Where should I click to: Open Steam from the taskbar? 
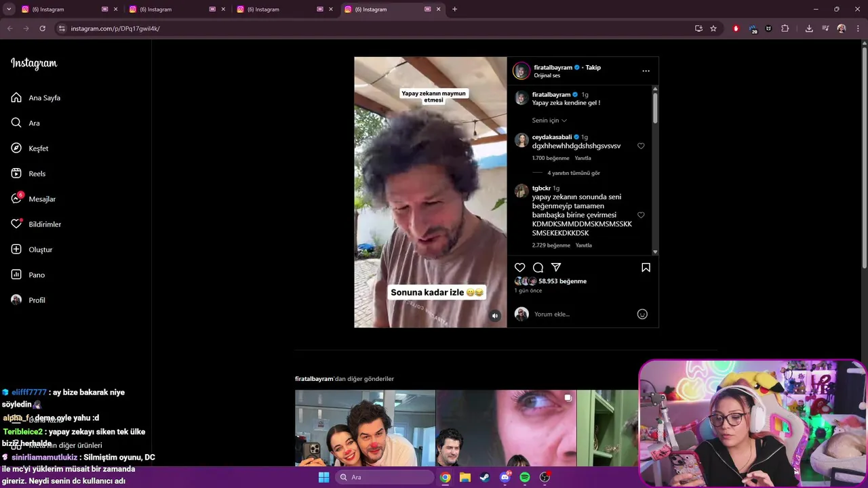pyautogui.click(x=485, y=477)
